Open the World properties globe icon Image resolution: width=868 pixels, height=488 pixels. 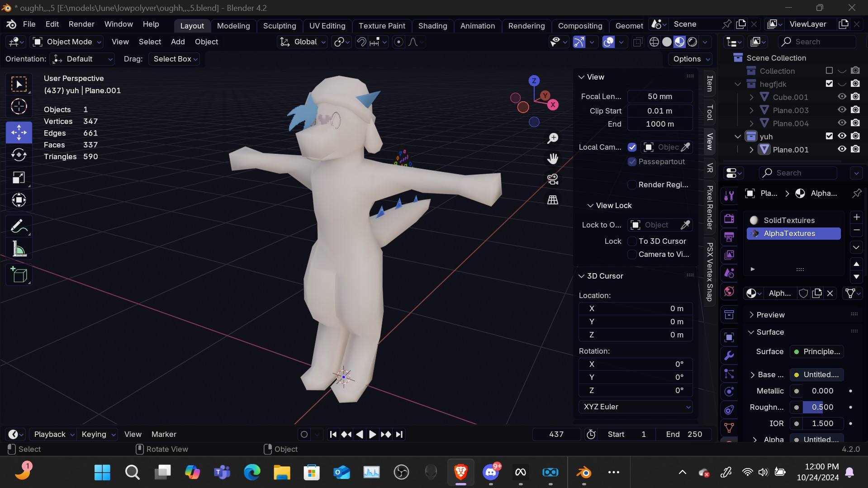click(729, 291)
